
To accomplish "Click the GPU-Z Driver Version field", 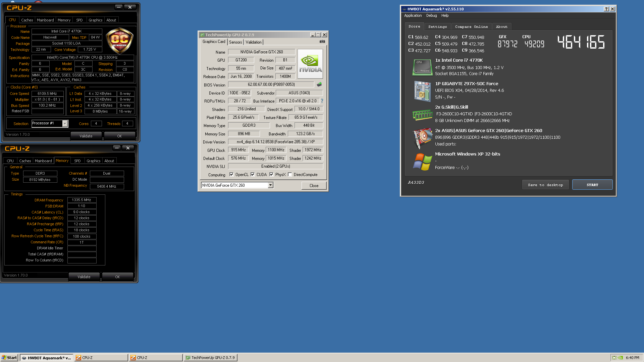I will tap(275, 142).
